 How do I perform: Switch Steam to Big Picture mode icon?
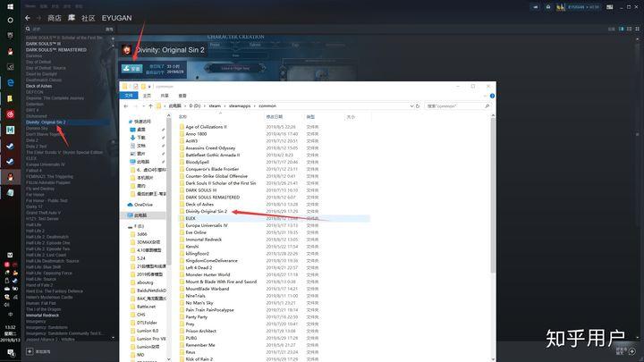tap(610, 7)
